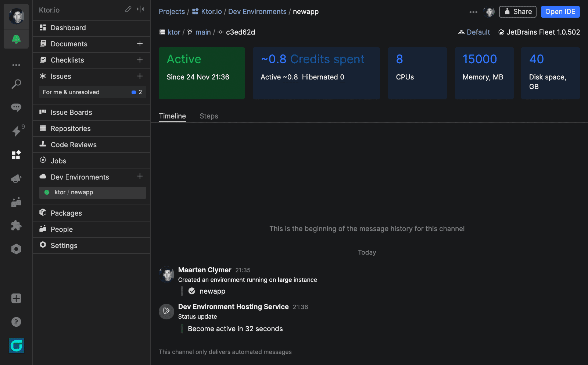This screenshot has width=588, height=365.
Task: Click the Maarten Clymer author name
Action: click(205, 270)
